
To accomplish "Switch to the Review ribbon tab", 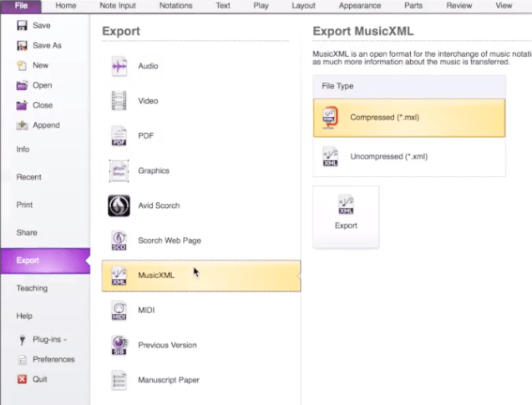I will (459, 6).
